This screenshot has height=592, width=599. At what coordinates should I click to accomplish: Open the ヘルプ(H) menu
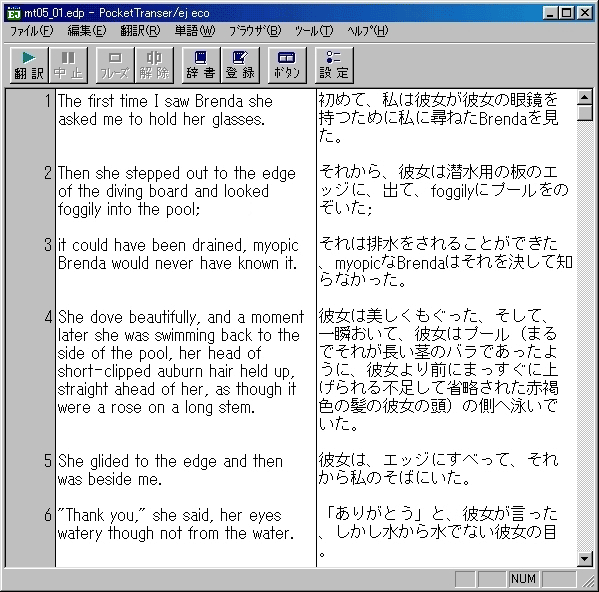click(367, 31)
